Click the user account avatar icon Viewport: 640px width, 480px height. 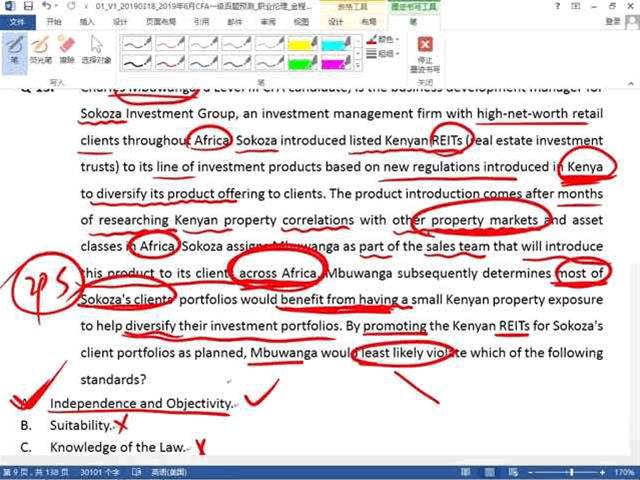(x=633, y=21)
